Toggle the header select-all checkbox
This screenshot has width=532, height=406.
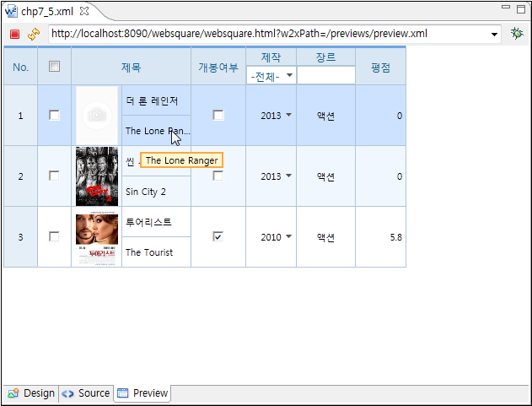(x=54, y=67)
